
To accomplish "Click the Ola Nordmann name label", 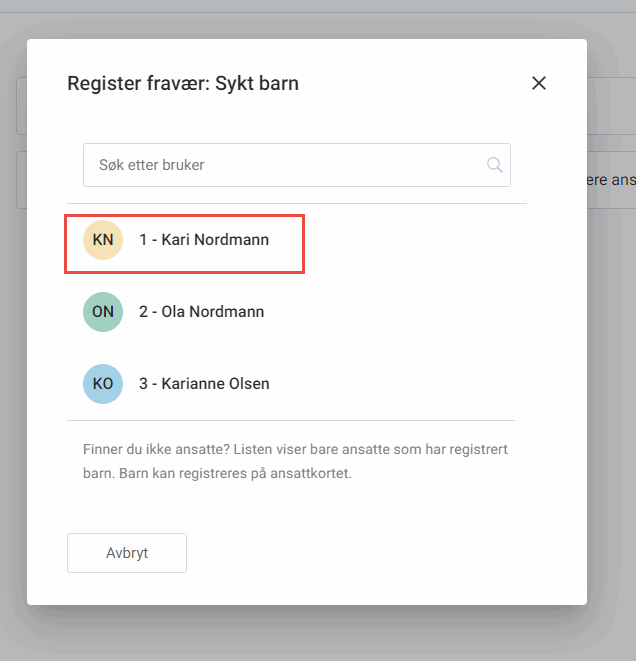I will coord(212,312).
